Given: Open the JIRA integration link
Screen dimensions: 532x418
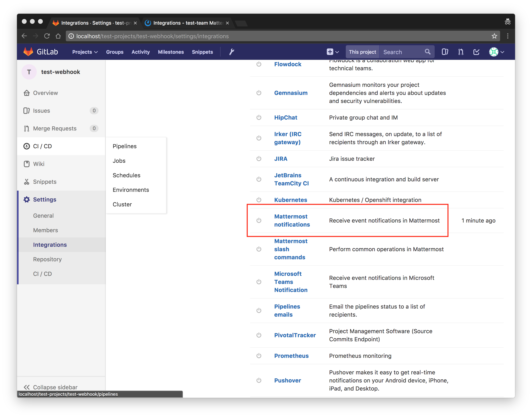Looking at the screenshot, I should [x=280, y=159].
